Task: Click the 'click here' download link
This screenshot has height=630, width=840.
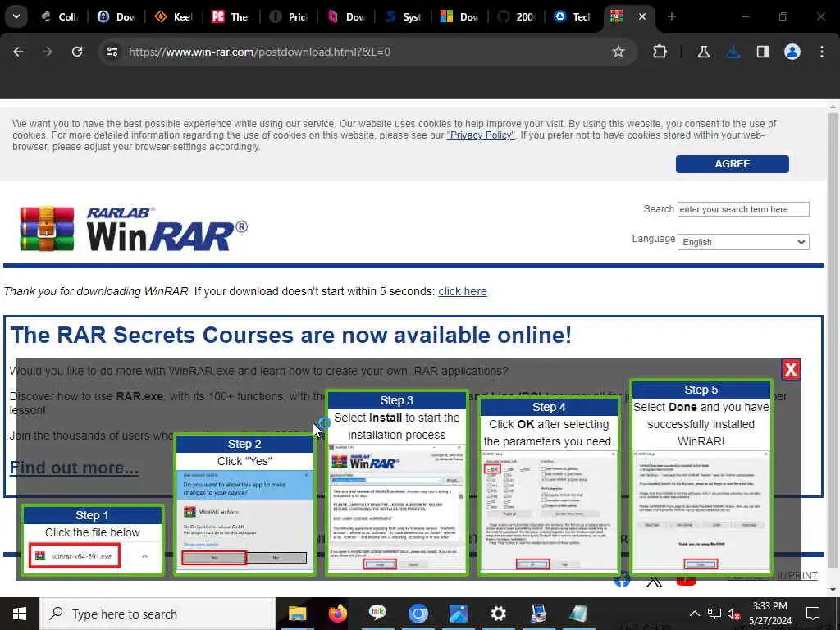Action: pos(463,291)
